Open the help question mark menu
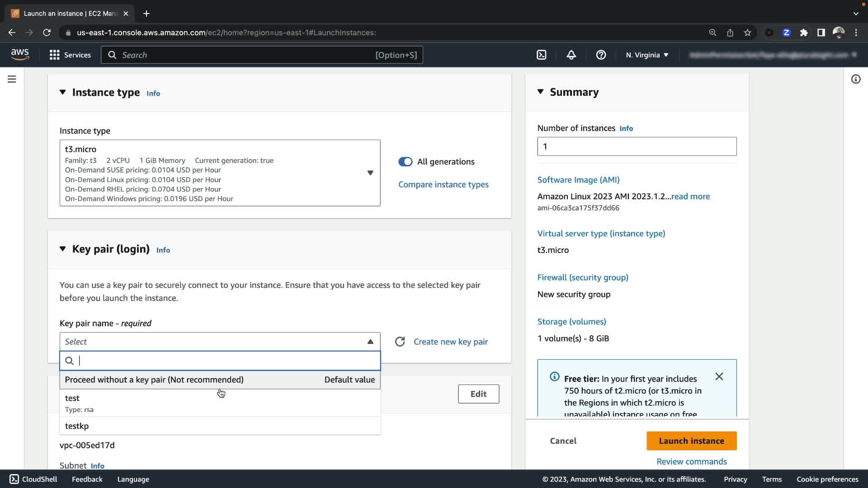Image resolution: width=868 pixels, height=488 pixels. tap(601, 55)
